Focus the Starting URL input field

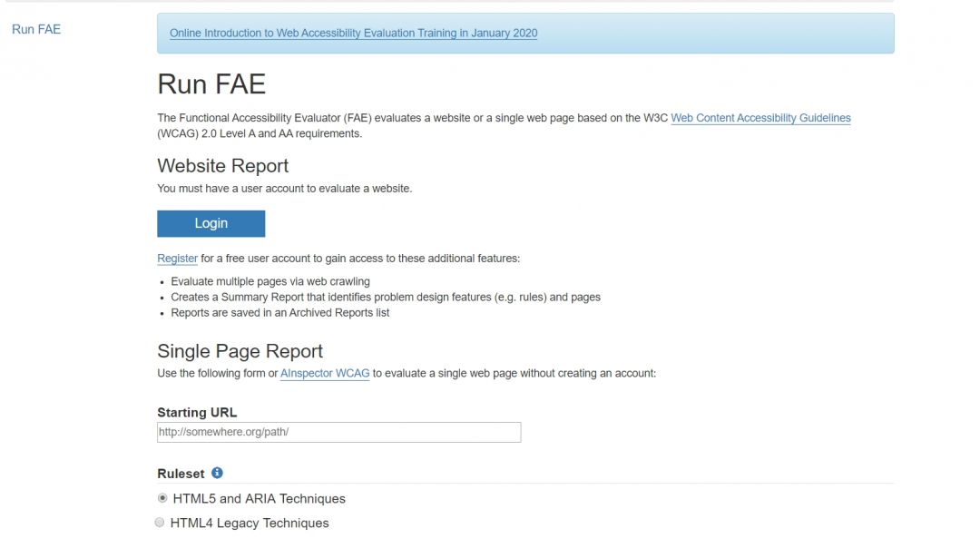[338, 432]
